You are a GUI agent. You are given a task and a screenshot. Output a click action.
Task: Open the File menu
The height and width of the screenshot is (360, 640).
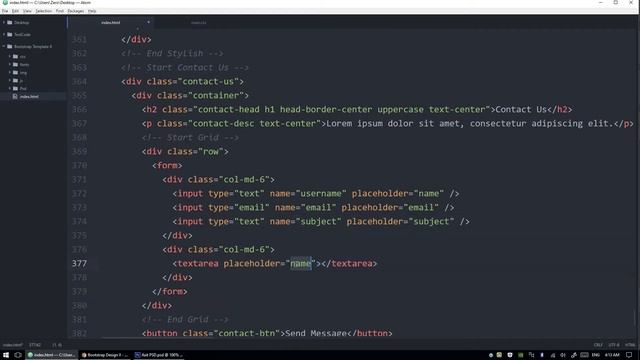point(5,11)
